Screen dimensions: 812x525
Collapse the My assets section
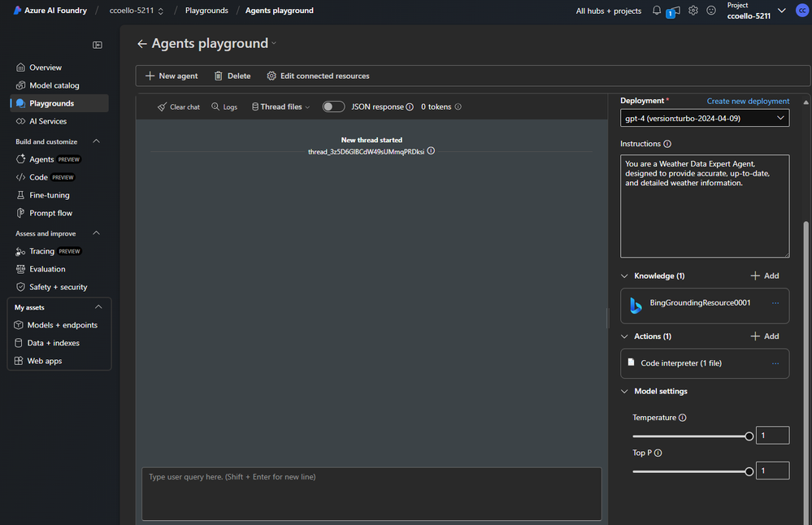point(98,307)
